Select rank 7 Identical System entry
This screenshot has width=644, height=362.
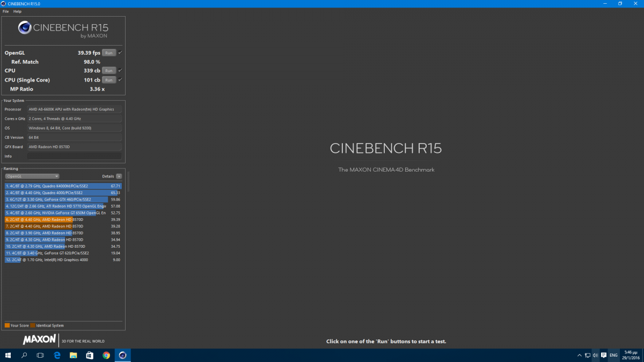click(63, 226)
